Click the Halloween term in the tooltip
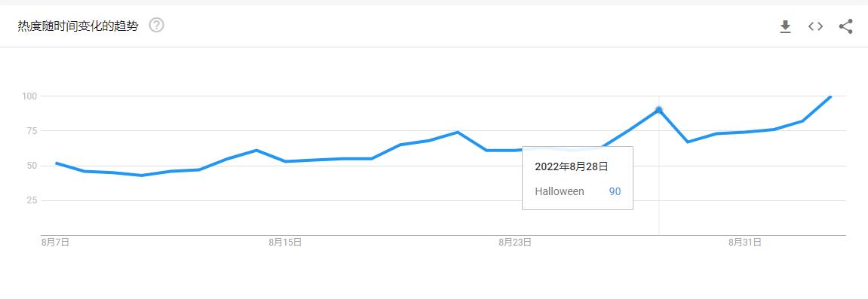The width and height of the screenshot is (868, 299). pos(559,192)
